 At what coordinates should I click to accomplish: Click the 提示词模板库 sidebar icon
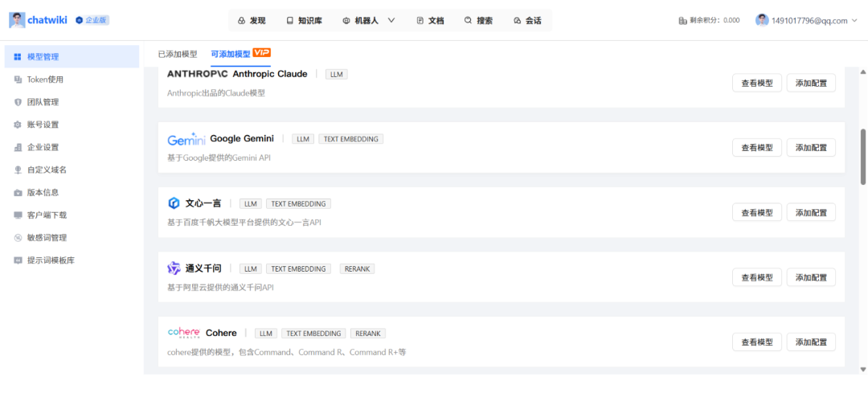point(18,260)
